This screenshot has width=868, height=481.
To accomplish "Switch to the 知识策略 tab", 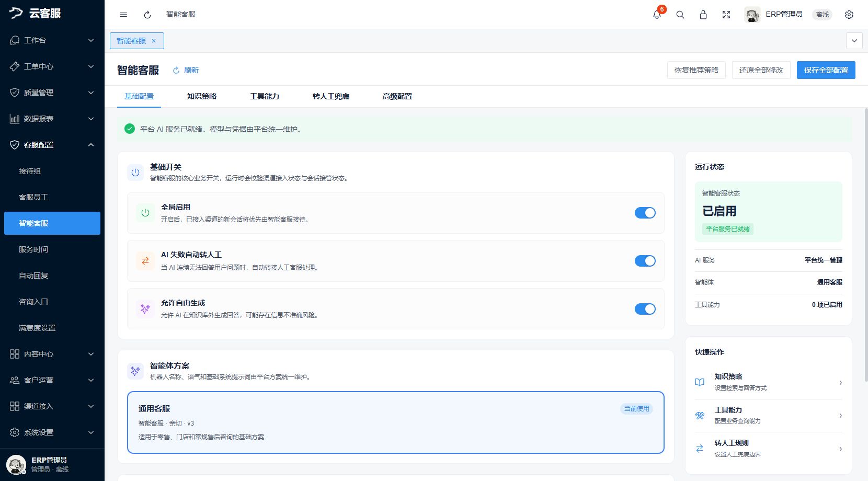I will point(202,96).
